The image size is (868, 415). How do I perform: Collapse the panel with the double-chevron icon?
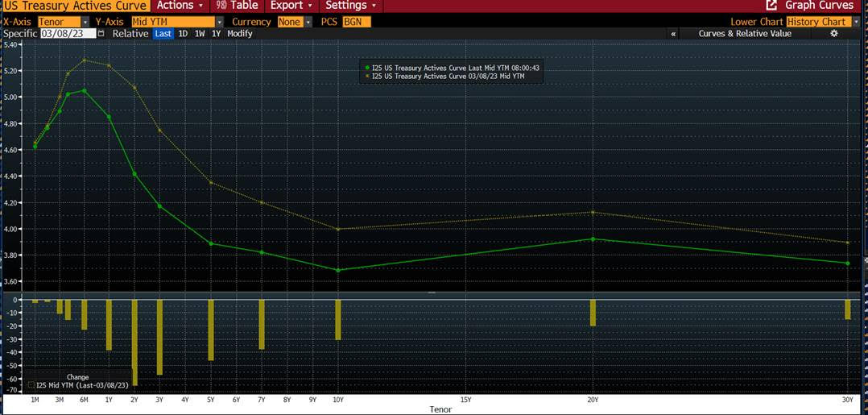tap(673, 34)
